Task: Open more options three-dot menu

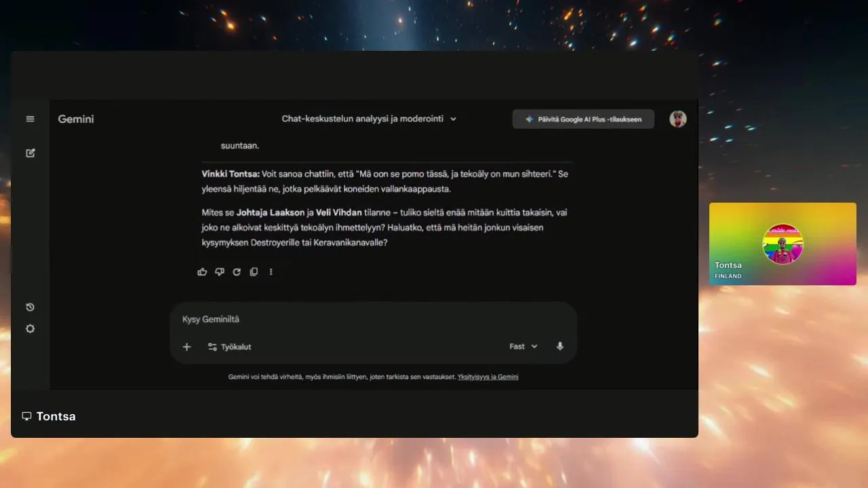Action: click(x=271, y=272)
